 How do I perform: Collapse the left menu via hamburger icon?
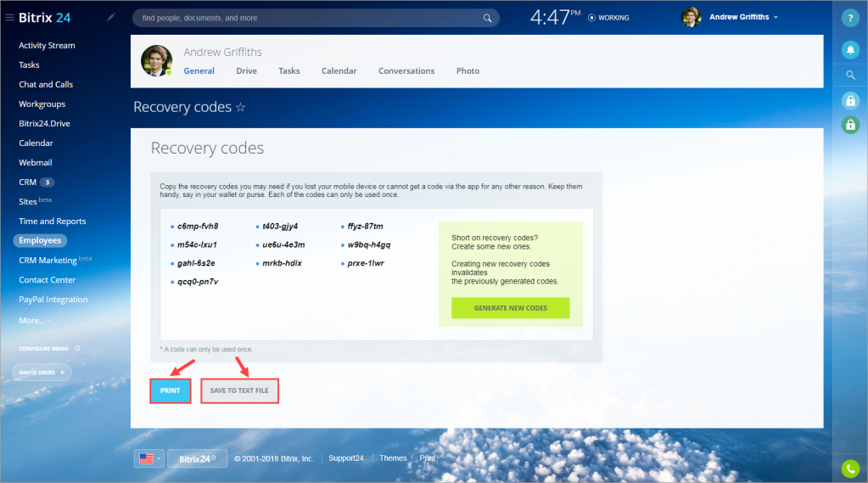9,18
